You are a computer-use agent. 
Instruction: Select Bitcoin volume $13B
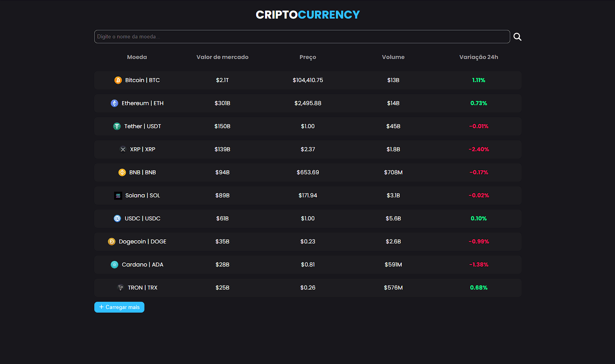click(393, 80)
